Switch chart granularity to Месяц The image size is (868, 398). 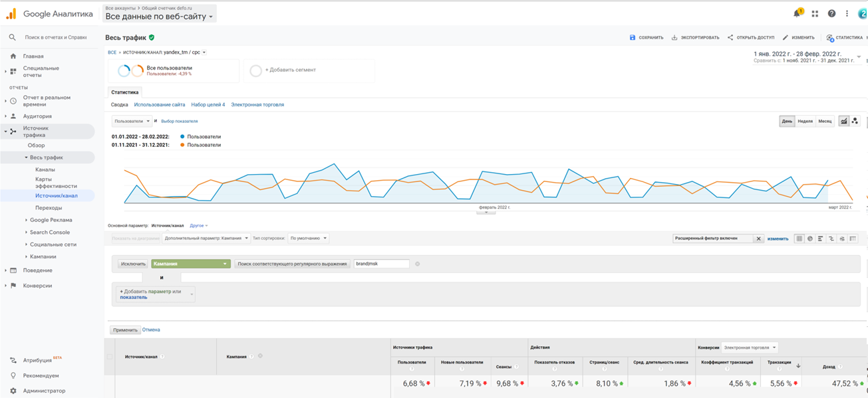coord(825,122)
